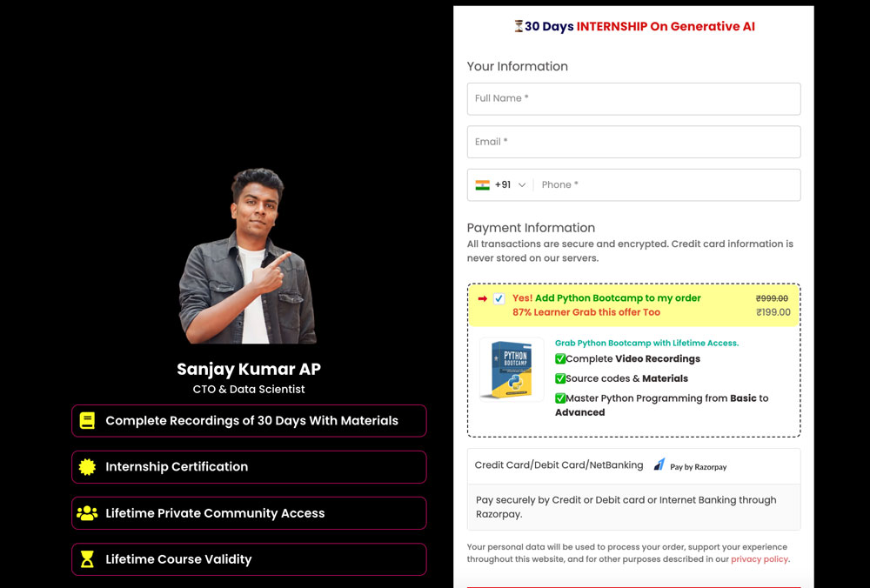The image size is (870, 588).
Task: Click the community people icon
Action: pos(87,513)
